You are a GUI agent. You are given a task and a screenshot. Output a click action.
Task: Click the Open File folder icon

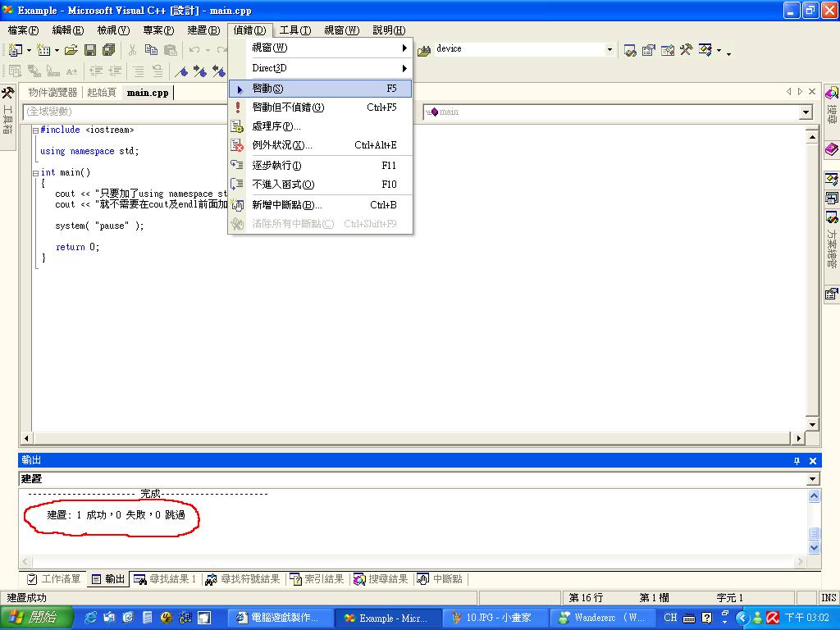click(x=71, y=50)
